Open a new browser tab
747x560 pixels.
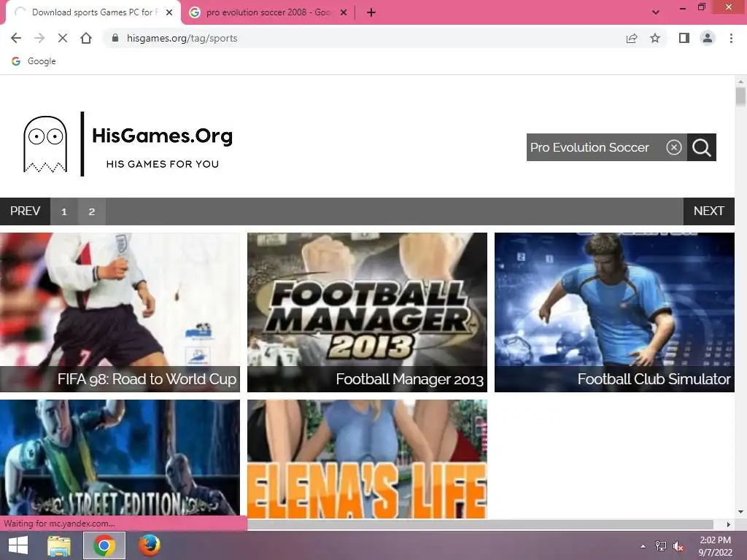371,12
